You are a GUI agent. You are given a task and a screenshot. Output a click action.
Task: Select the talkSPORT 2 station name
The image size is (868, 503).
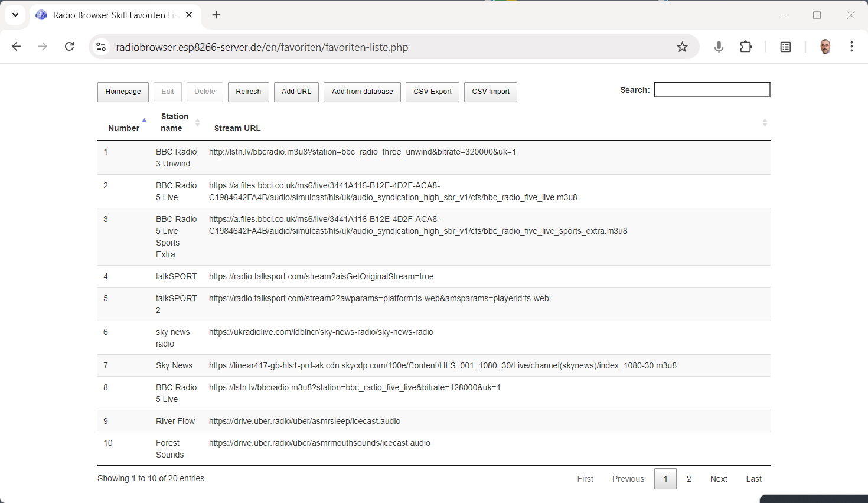(176, 304)
